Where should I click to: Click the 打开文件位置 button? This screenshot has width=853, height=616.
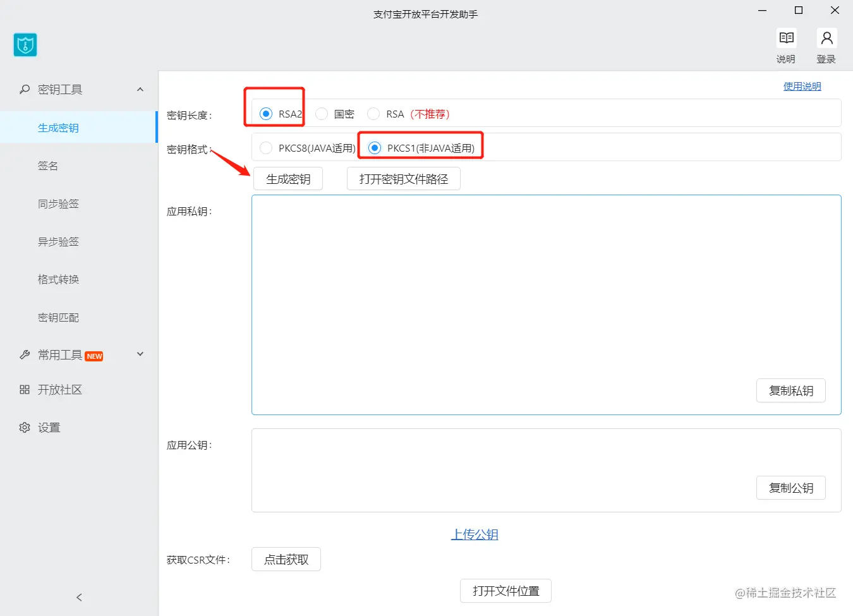point(506,591)
